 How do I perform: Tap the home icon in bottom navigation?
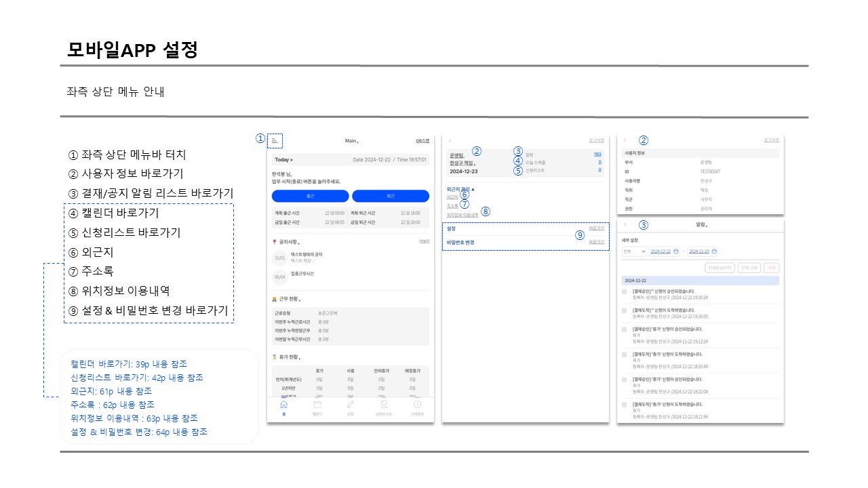(283, 405)
